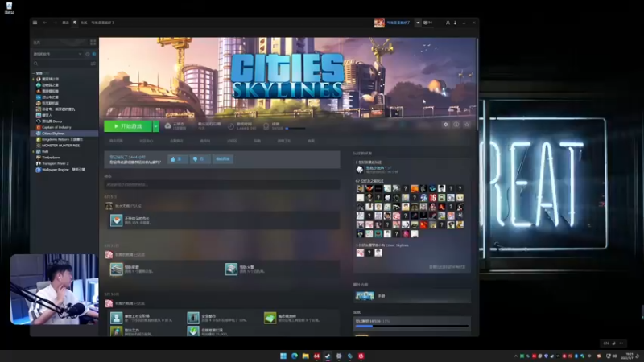Click the activity post input field
Image resolution: width=644 pixels, height=362 pixels.
coord(222,185)
